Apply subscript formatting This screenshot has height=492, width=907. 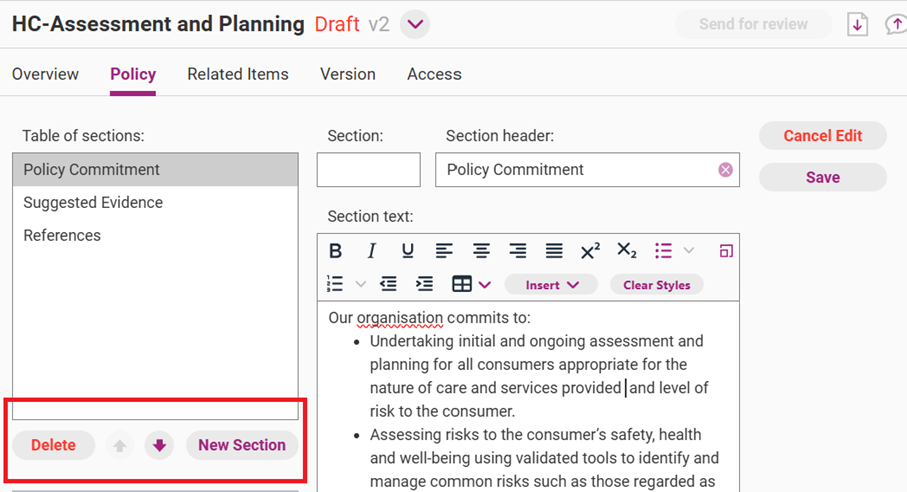627,251
